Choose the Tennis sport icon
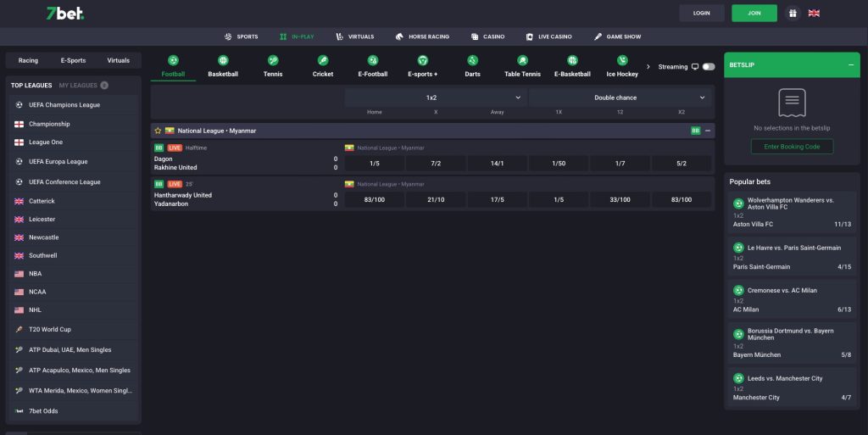Screen dimensions: 868x435 coord(273,60)
